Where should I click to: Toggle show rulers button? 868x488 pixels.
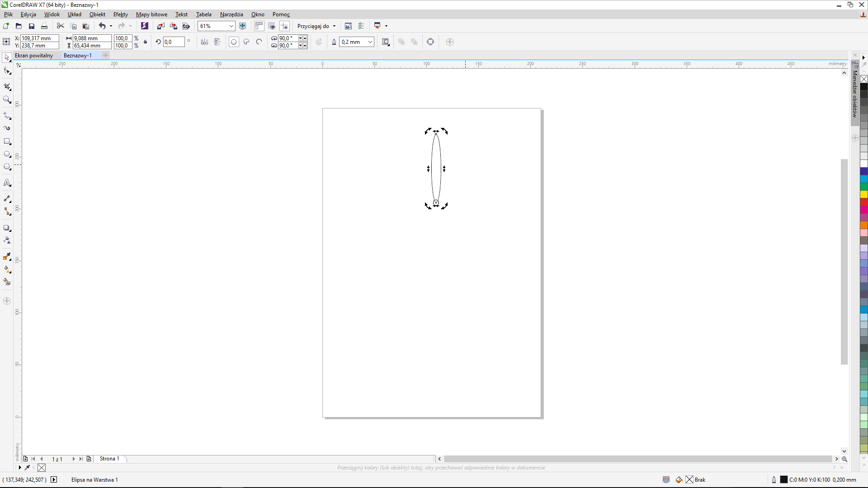click(259, 26)
